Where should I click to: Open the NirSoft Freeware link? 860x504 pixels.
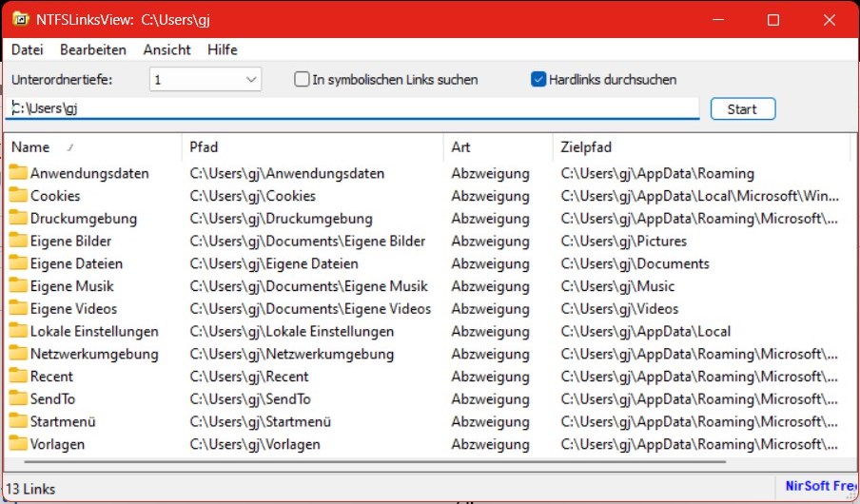coord(820,486)
